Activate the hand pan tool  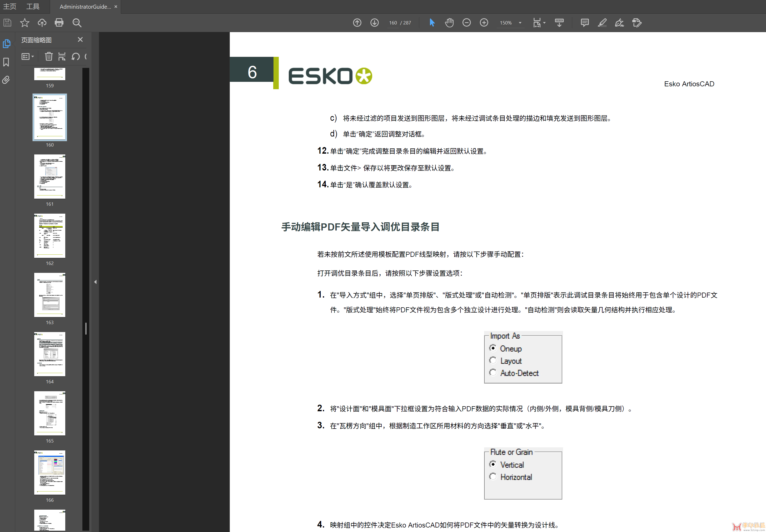(x=449, y=23)
